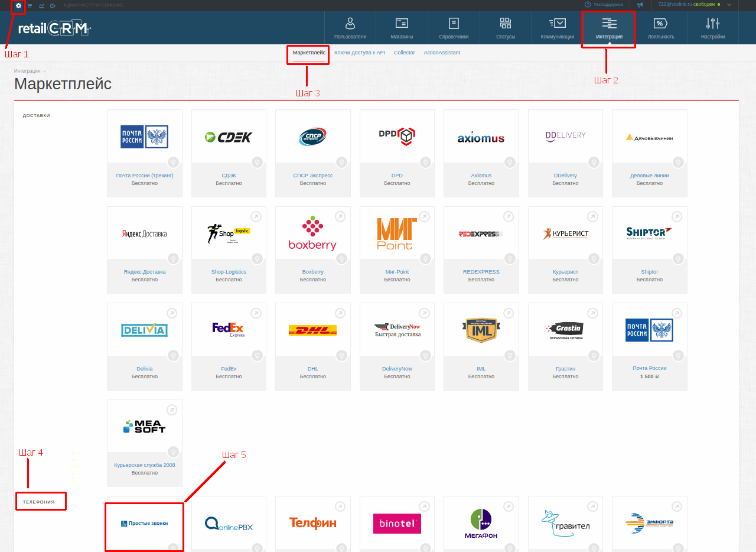The width and height of the screenshot is (756, 552).
Task: Open the administration gear icon
Action: click(x=19, y=5)
